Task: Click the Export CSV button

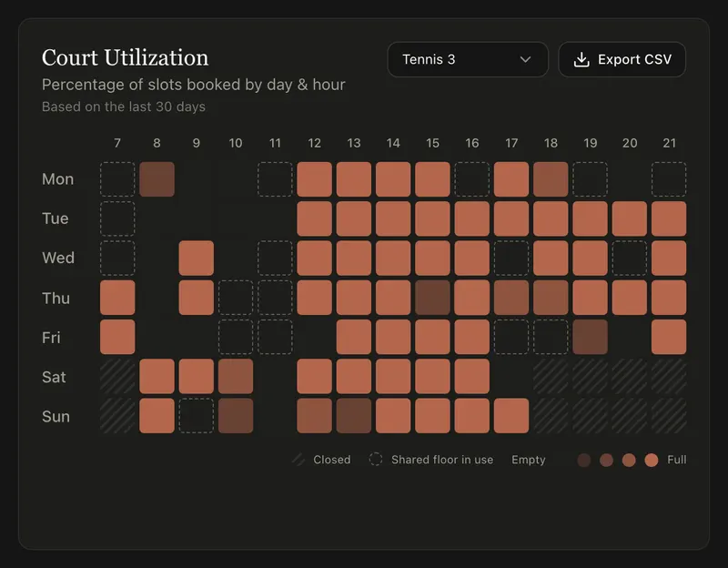Action: [x=622, y=59]
